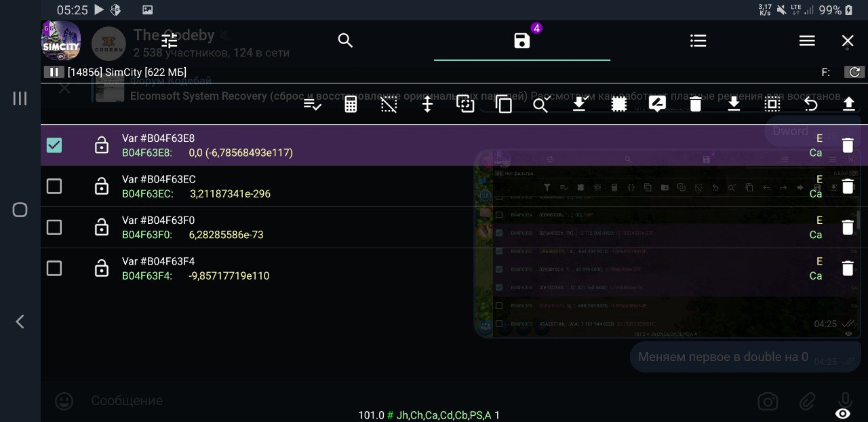This screenshot has height=422, width=868.
Task: Click the vertical offset arrows icon
Action: [427, 104]
